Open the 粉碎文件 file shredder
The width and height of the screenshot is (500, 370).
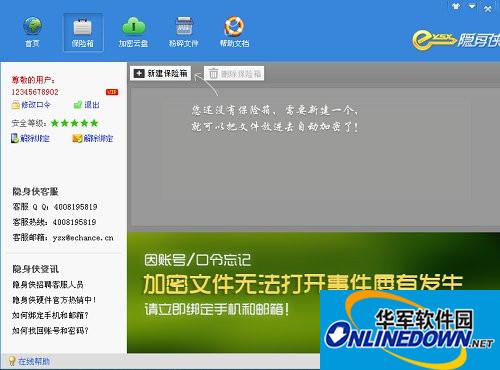pos(184,32)
